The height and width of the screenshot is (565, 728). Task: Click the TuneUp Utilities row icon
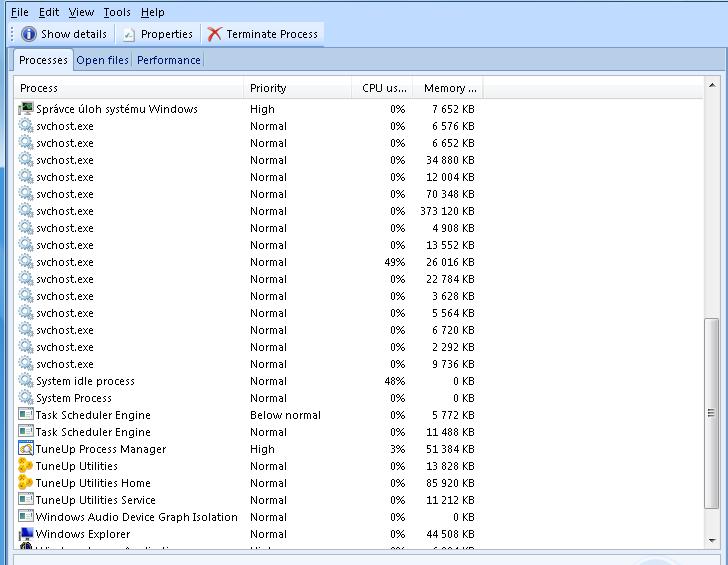point(26,465)
